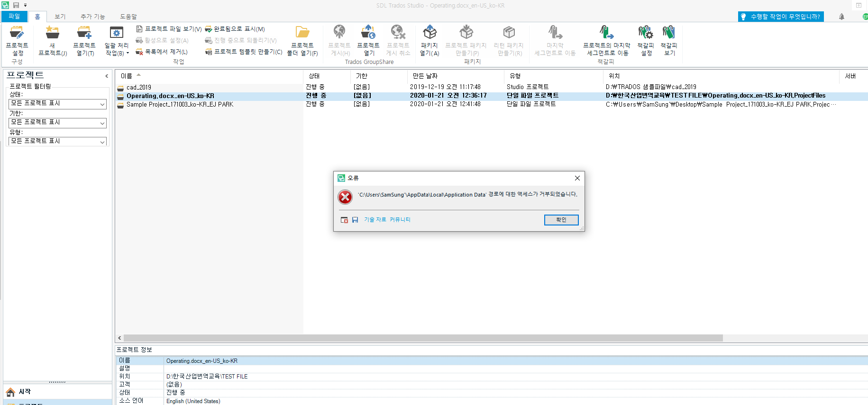Sort by 만든 날짜 column header

click(x=455, y=76)
